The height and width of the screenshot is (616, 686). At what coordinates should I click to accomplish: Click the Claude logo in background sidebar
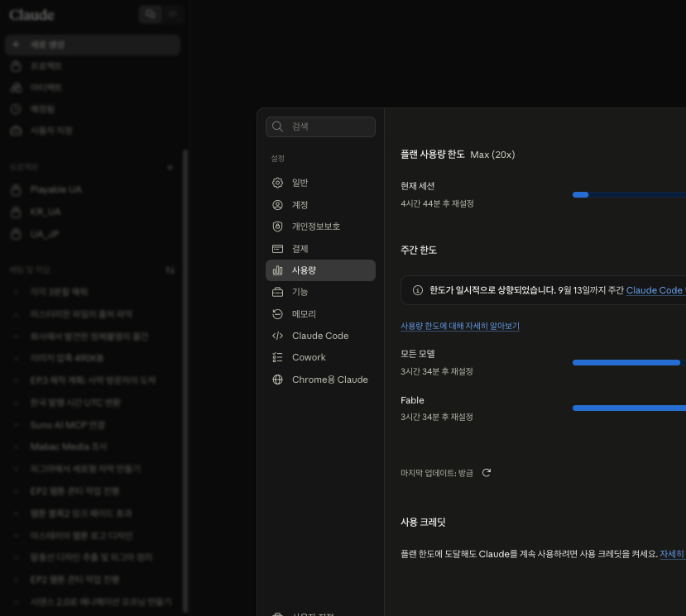[32, 16]
